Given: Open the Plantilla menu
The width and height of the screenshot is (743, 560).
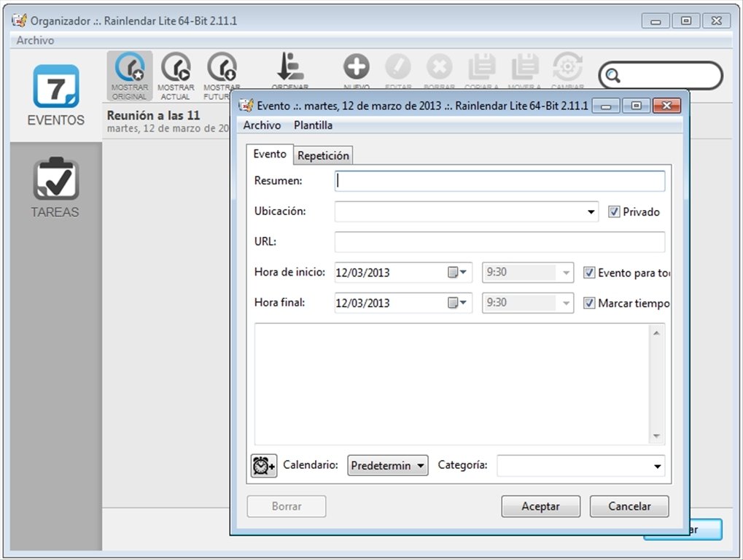Looking at the screenshot, I should click(x=314, y=125).
